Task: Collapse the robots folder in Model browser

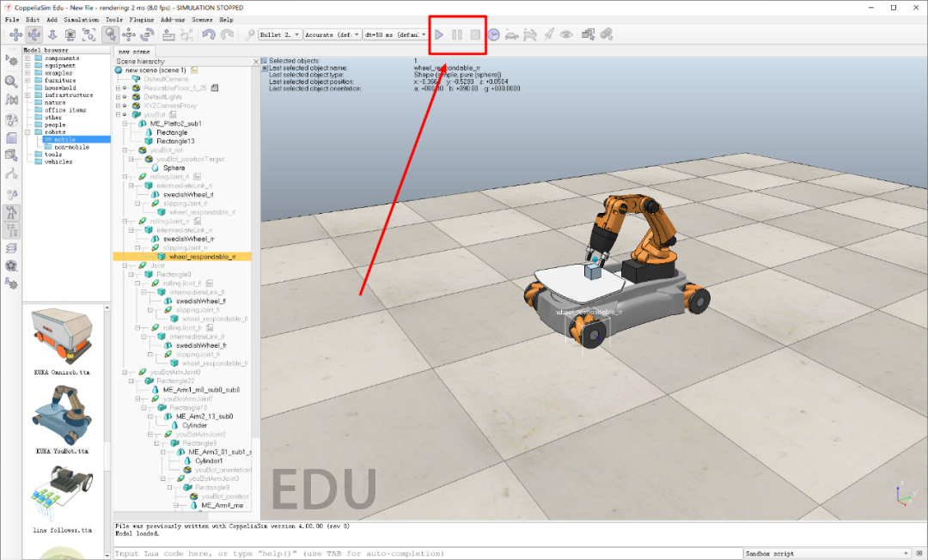Action: point(27,132)
